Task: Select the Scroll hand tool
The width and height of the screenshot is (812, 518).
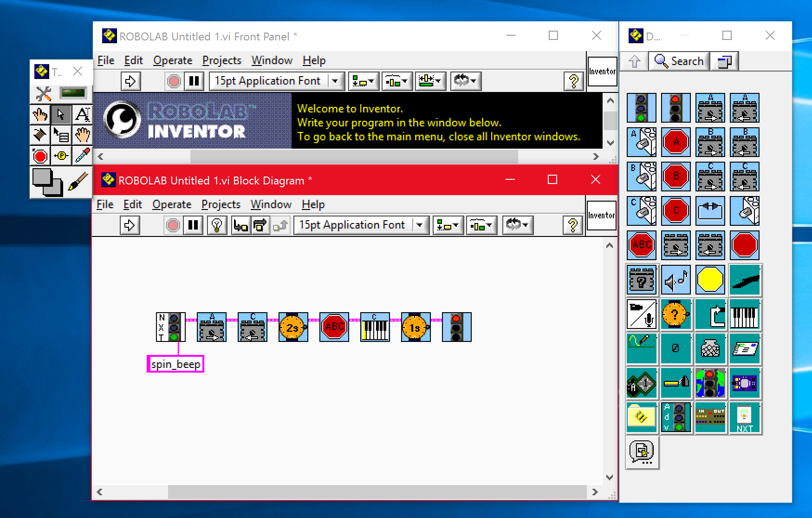Action: [x=82, y=135]
